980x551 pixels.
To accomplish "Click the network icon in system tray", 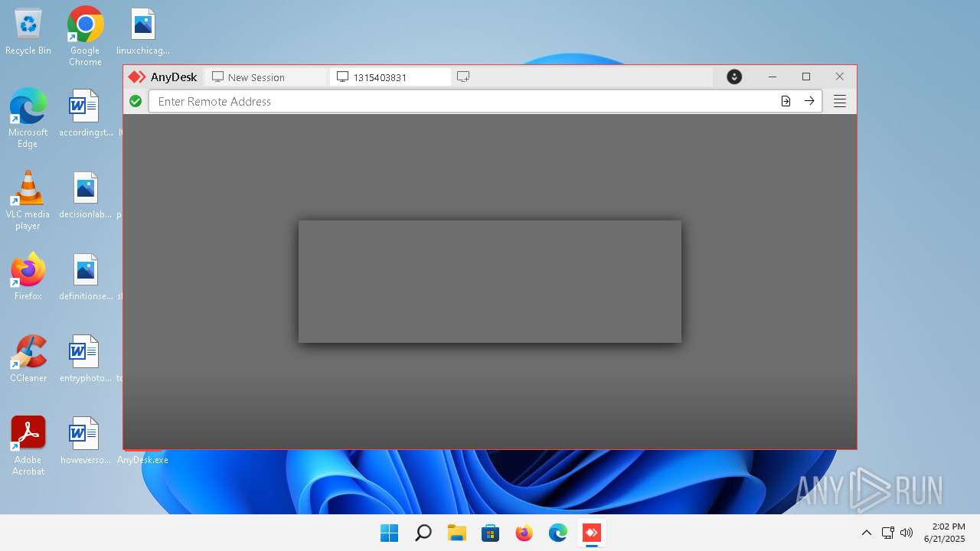I will click(888, 533).
